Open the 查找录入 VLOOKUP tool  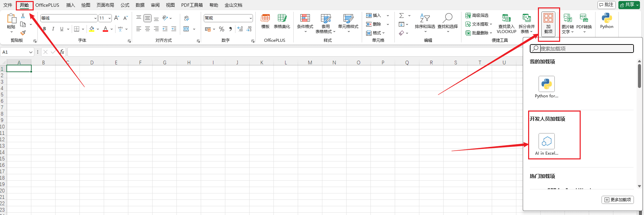coord(506,24)
